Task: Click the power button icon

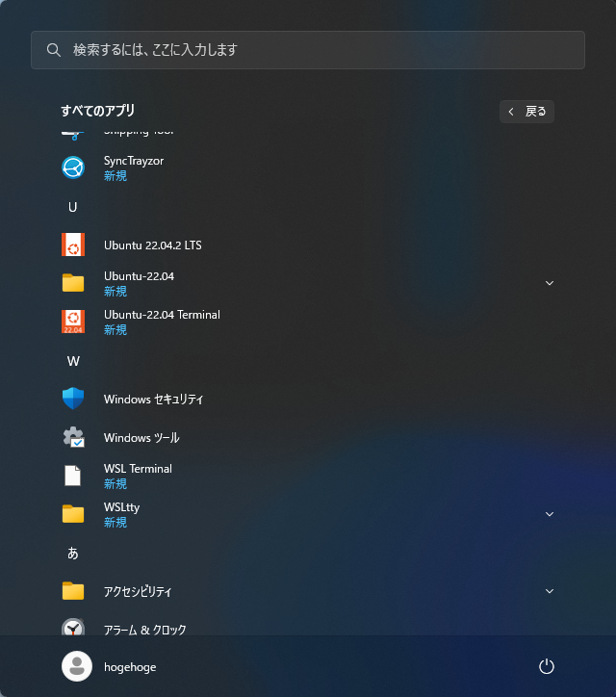Action: (x=547, y=666)
